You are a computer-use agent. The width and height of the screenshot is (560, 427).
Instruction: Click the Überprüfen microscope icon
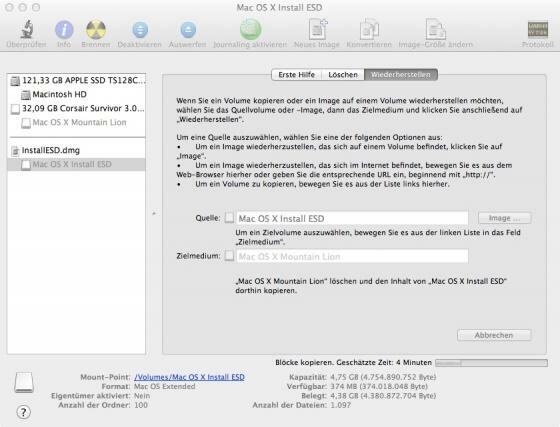(27, 29)
